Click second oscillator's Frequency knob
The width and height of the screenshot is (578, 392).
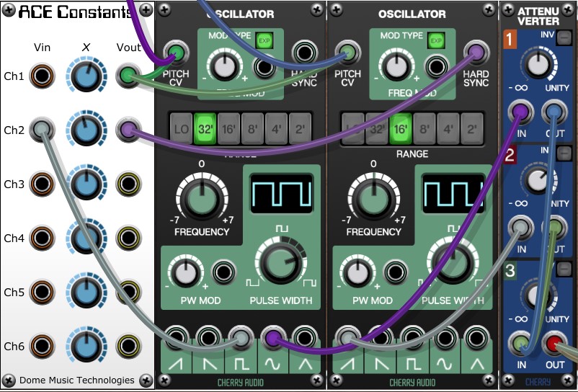(x=373, y=198)
